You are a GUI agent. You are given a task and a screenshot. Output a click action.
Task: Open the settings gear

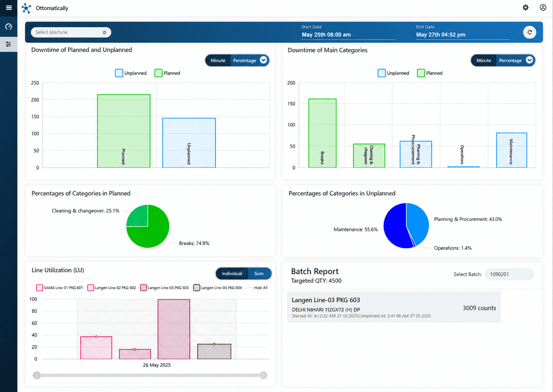point(526,7)
